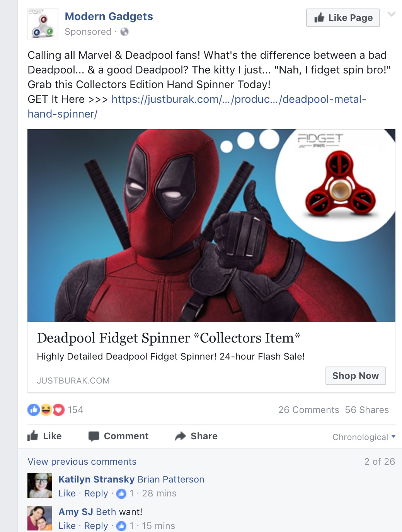The height and width of the screenshot is (532, 402).
Task: View the 26 Comments count
Action: 308,410
